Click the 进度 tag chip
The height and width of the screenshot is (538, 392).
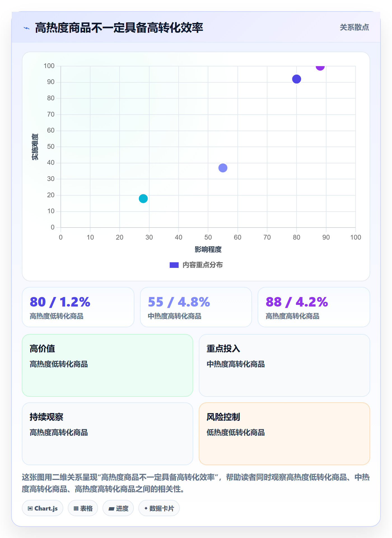pos(118,508)
